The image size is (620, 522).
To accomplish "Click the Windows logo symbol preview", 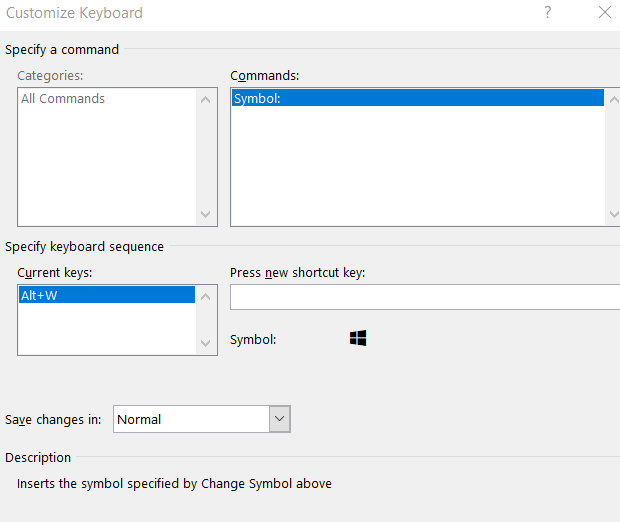I will point(358,338).
